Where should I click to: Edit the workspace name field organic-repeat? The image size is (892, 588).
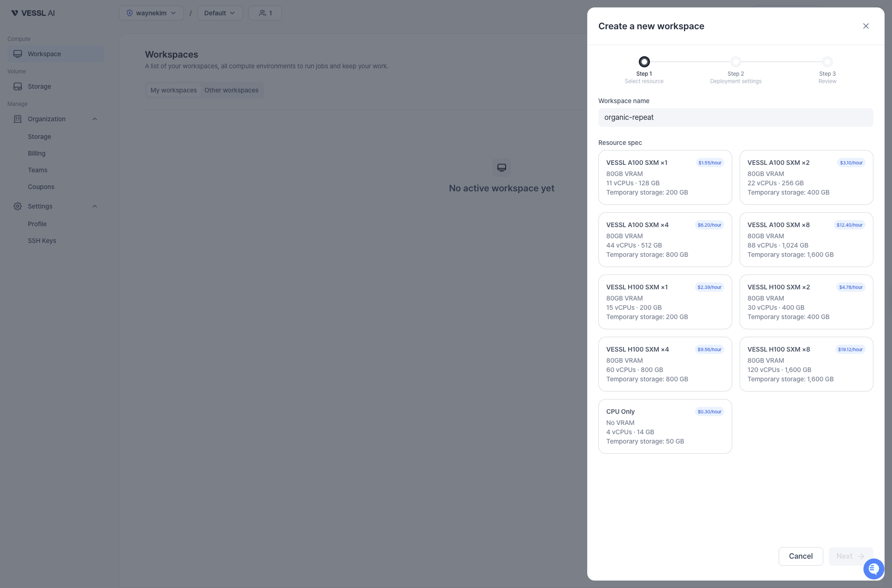pos(735,117)
